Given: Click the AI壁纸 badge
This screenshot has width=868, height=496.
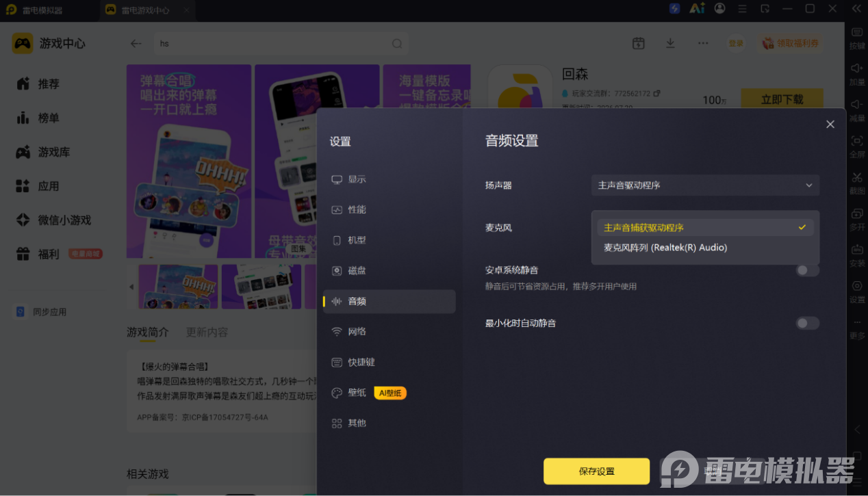Looking at the screenshot, I should [390, 393].
